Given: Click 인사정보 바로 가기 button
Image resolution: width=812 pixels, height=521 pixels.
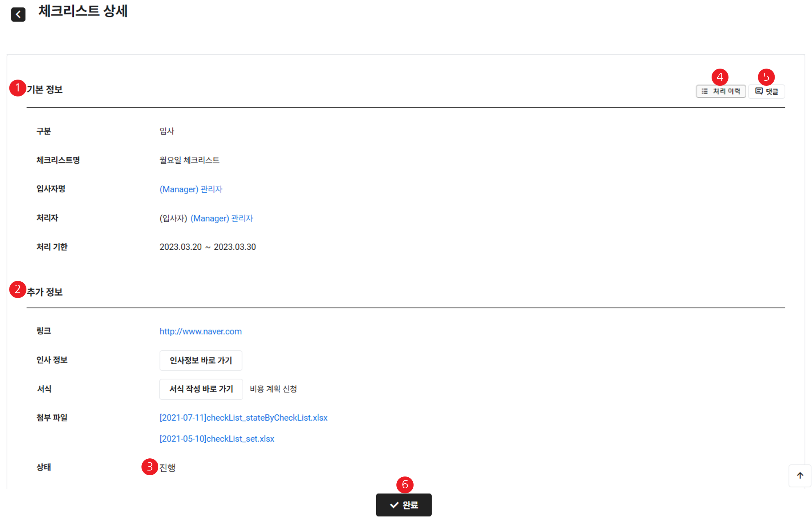Looking at the screenshot, I should point(201,360).
